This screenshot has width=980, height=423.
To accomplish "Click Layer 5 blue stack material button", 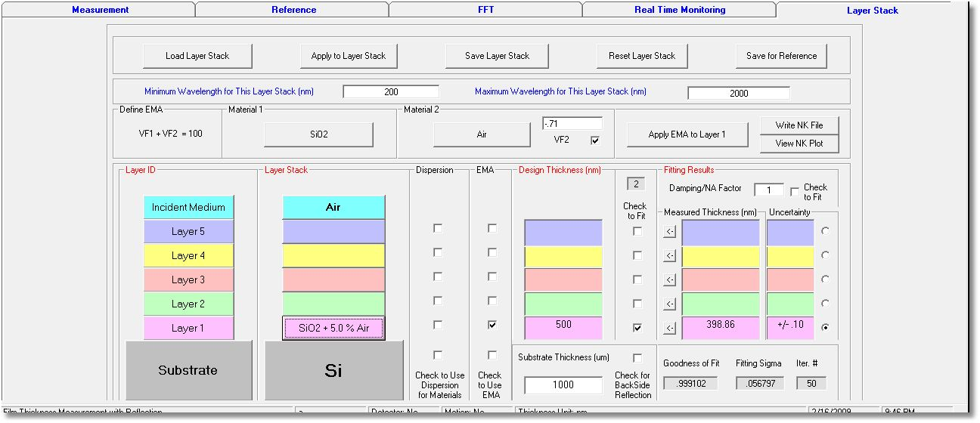I will pos(333,231).
